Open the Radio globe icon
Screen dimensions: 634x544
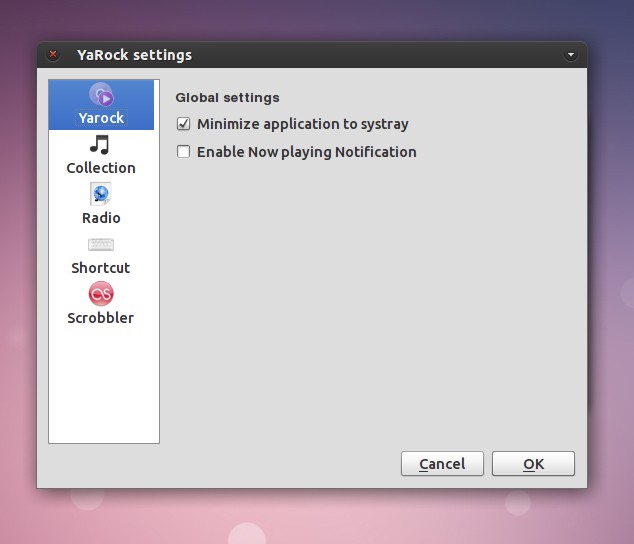pyautogui.click(x=101, y=194)
